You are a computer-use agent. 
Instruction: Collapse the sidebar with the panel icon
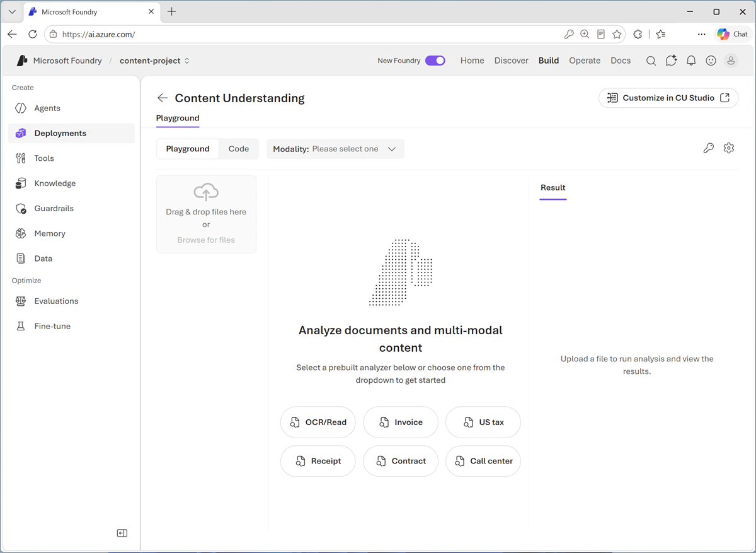pyautogui.click(x=122, y=533)
